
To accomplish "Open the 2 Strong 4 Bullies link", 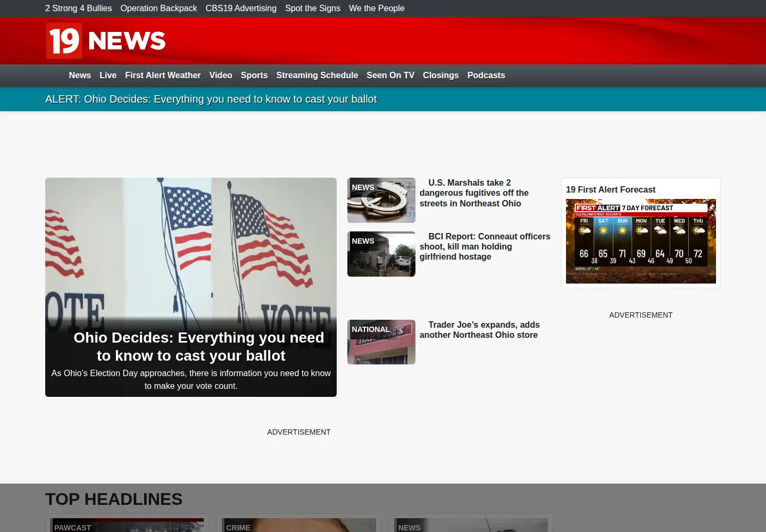I will tap(79, 8).
